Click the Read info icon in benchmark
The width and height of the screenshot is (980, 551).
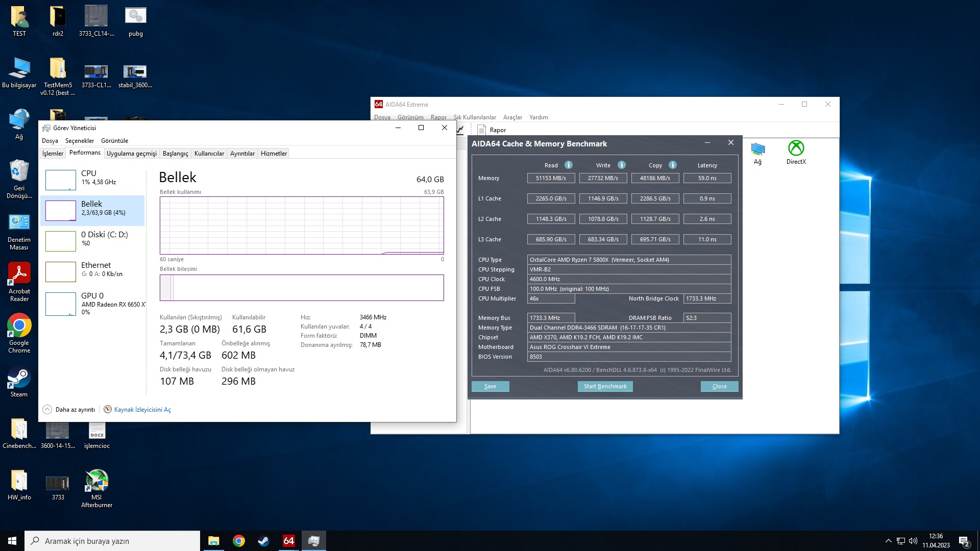[x=569, y=165]
